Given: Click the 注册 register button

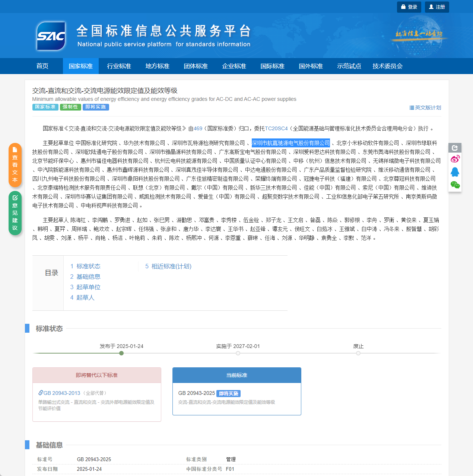Looking at the screenshot, I should (x=437, y=7).
